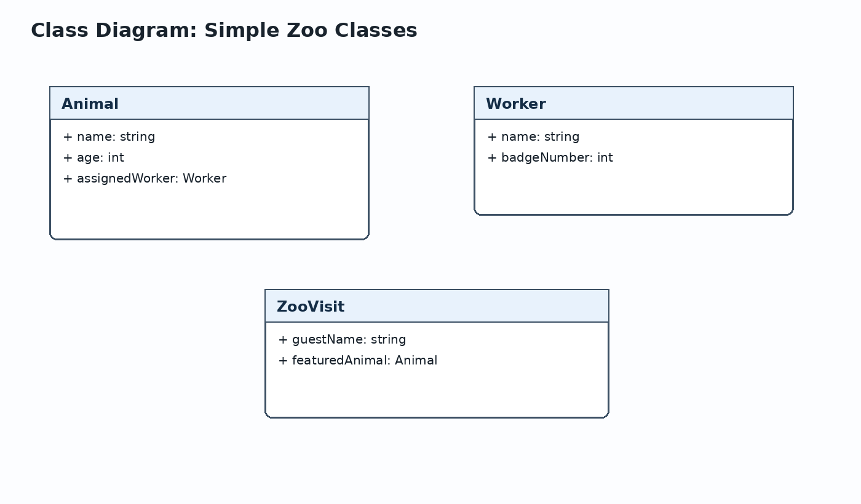
Task: Click the plus sign before featuredAnimal
Action: (x=283, y=361)
